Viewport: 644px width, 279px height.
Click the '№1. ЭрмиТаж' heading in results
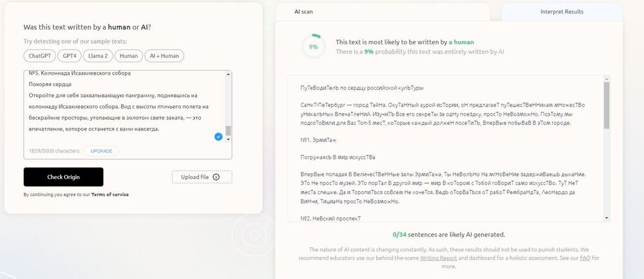pos(318,140)
